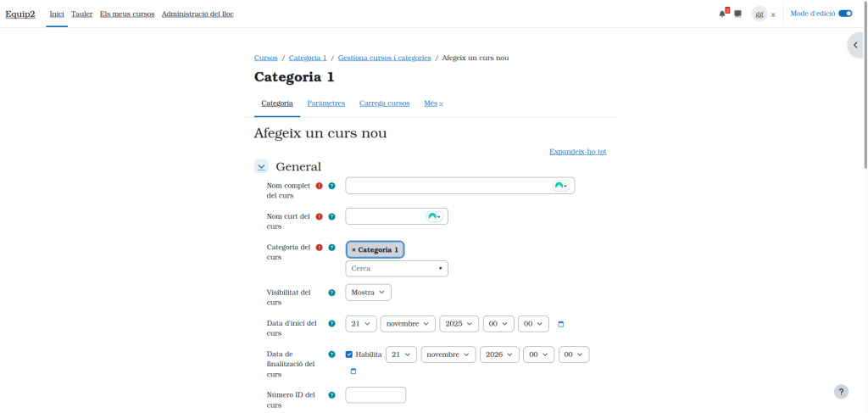Open the start date month dropdown novembre
The height and width of the screenshot is (413, 868).
pos(407,324)
